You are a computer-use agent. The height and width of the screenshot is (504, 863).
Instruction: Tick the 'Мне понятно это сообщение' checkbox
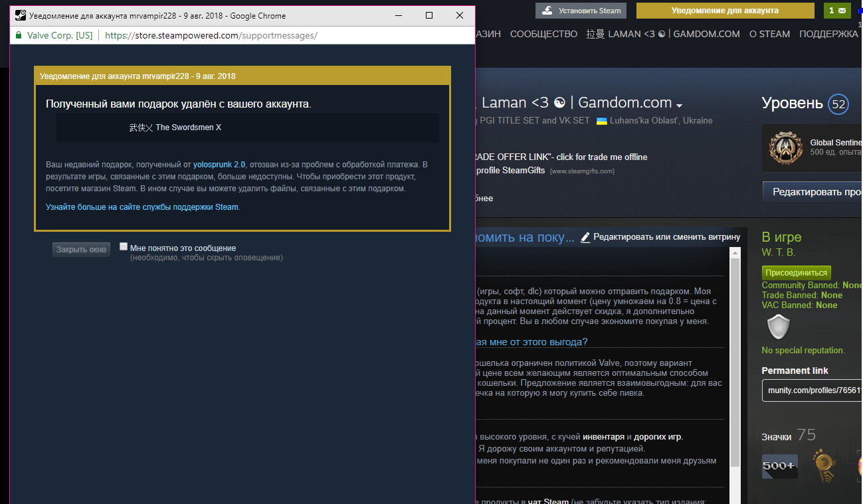[124, 246]
